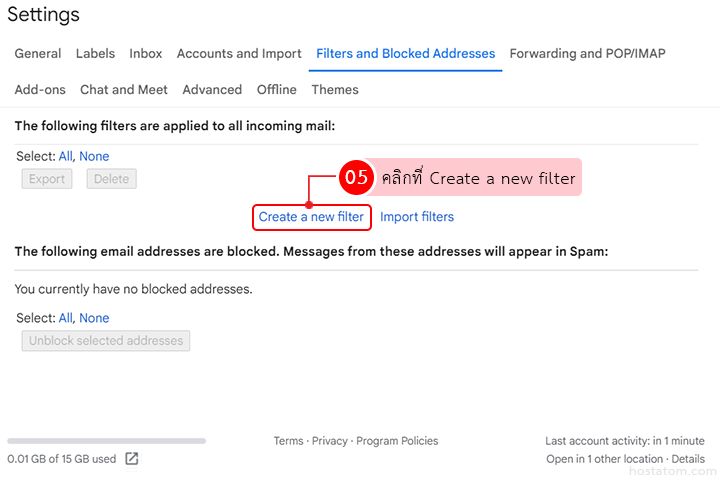Click the Import filters link
720x478 pixels.
tap(417, 217)
